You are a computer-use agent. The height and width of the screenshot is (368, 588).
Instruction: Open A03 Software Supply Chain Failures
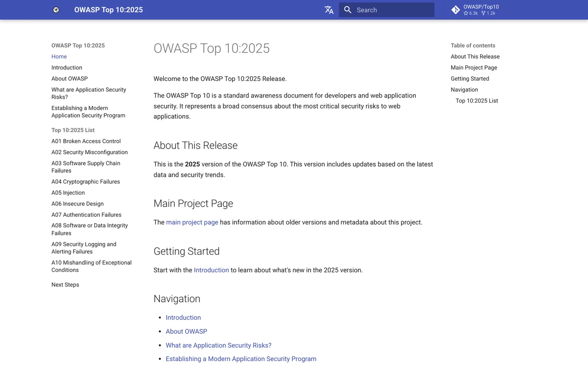click(86, 167)
